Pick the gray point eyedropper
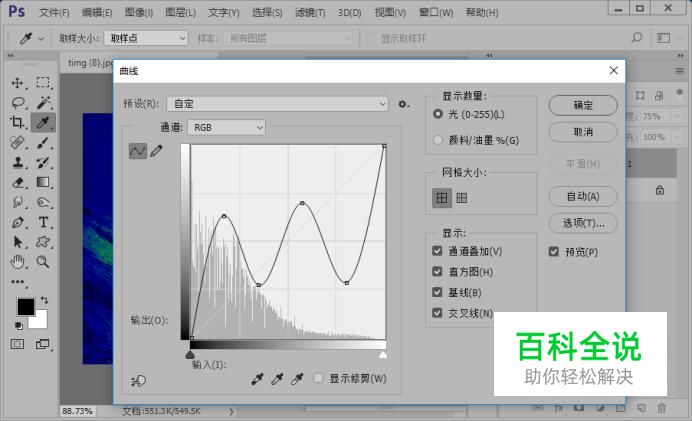 click(x=277, y=379)
